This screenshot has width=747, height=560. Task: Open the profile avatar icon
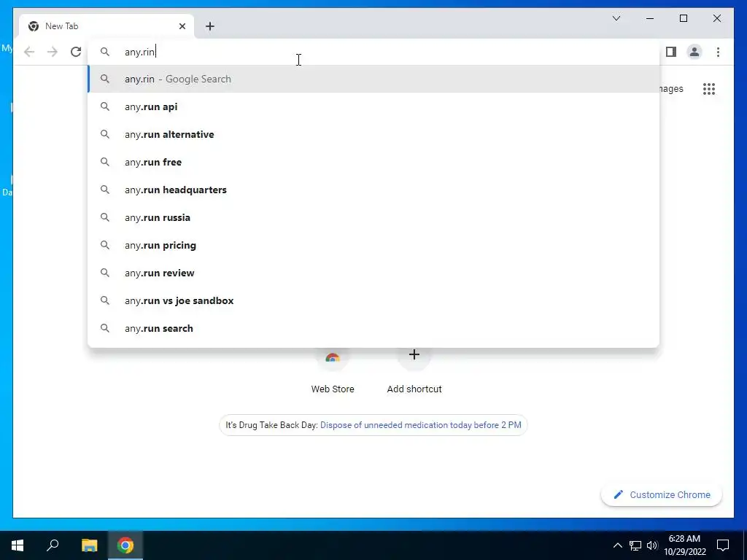pyautogui.click(x=694, y=52)
